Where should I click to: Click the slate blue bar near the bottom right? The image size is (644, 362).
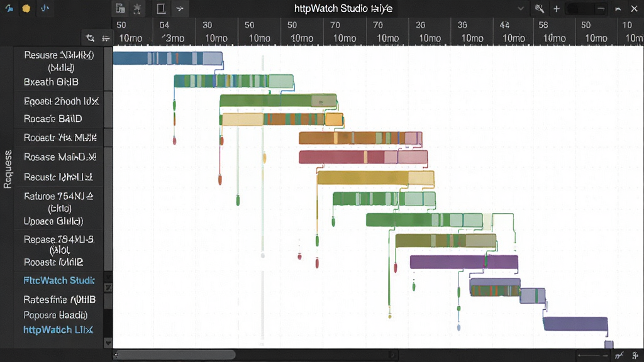[x=575, y=324]
